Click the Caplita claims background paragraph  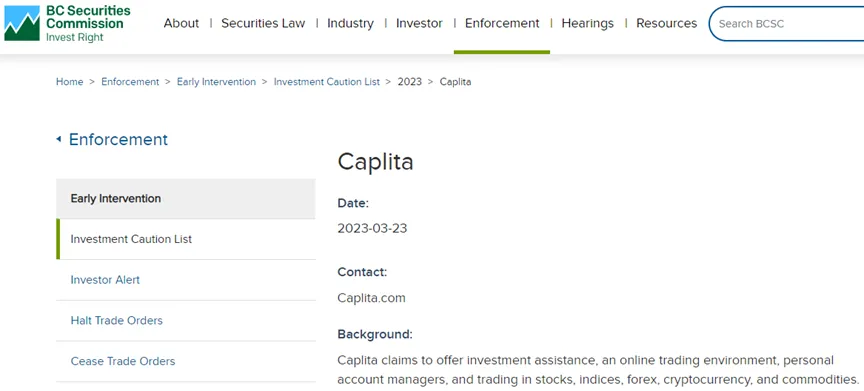[x=598, y=370]
